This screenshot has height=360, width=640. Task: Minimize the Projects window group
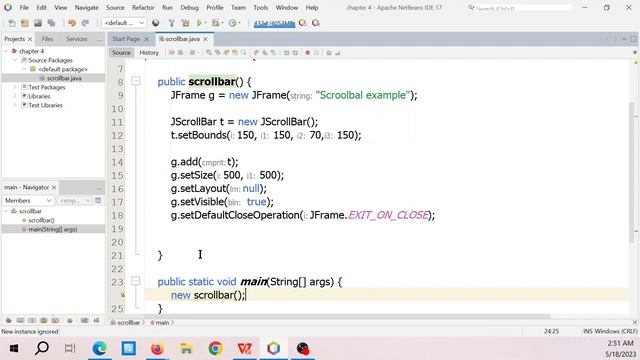[100, 40]
